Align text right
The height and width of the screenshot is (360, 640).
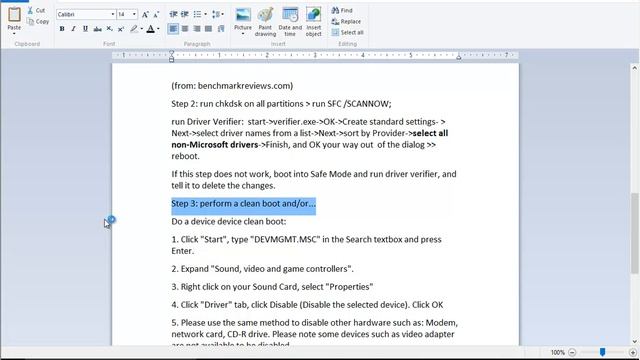click(197, 29)
